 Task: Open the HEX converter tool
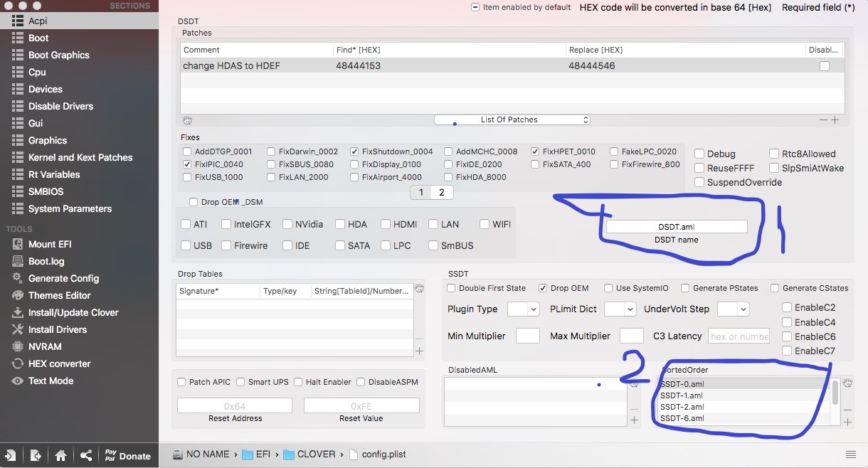(59, 363)
